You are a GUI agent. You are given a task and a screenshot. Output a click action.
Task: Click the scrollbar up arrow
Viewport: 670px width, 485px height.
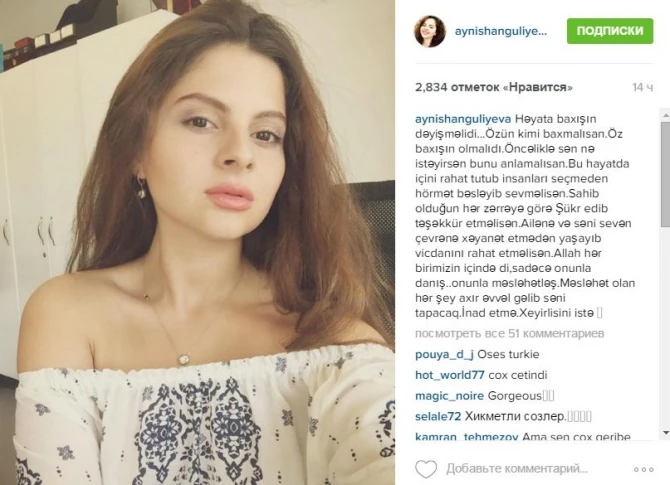(x=666, y=115)
